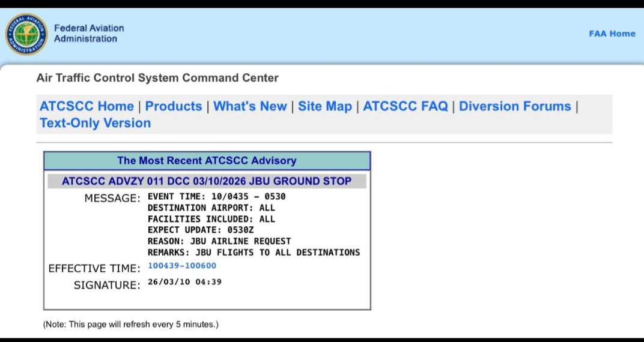Switch to the Text-Only Version
Viewport: 644px width, 342px height.
click(95, 123)
